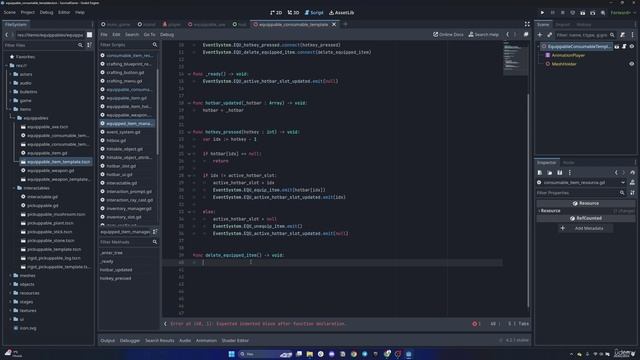The height and width of the screenshot is (360, 640).
Task: Open the script editor Search menu
Action: tap(132, 35)
